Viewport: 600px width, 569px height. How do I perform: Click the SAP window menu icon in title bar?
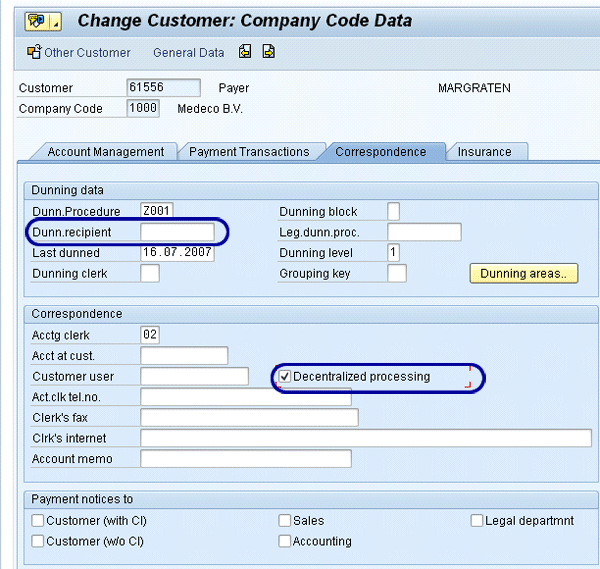[38, 20]
